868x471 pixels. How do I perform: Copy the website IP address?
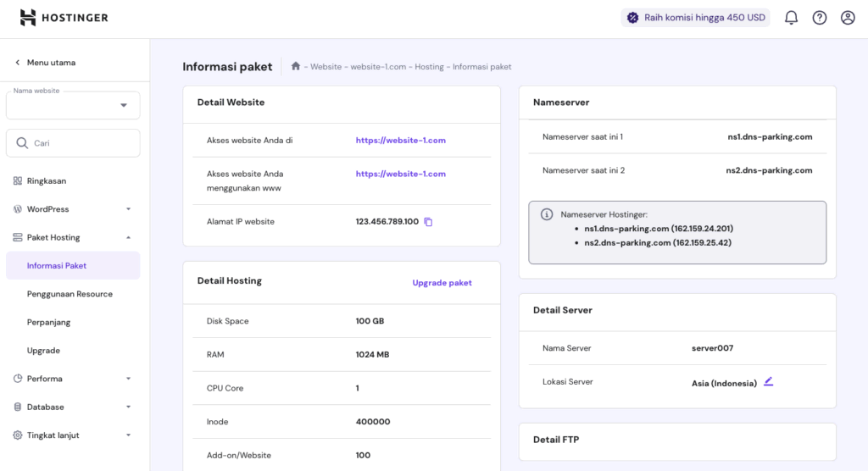coord(428,222)
